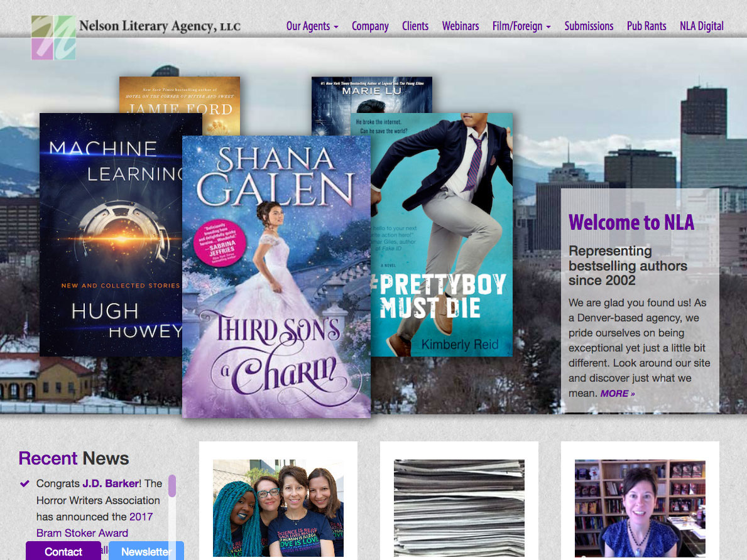Open the NLA Digital page
The height and width of the screenshot is (560, 747).
click(x=701, y=26)
